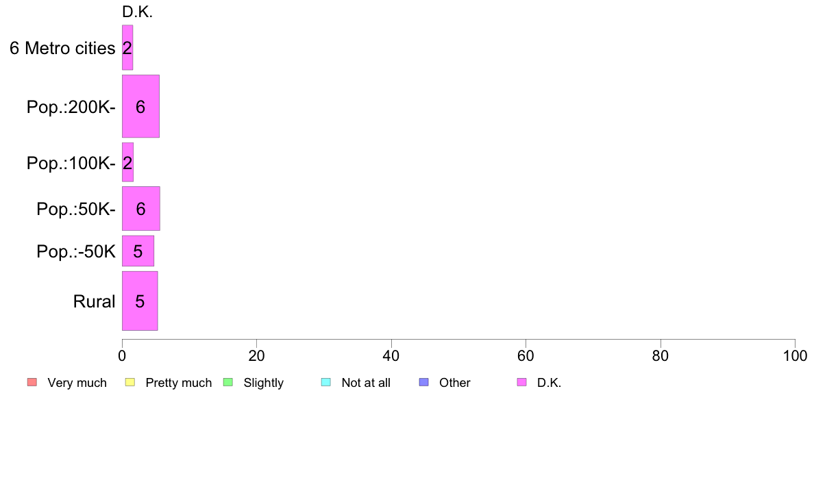The width and height of the screenshot is (814, 504).
Task: Click the Not at all cyan swatch
Action: tap(326, 383)
